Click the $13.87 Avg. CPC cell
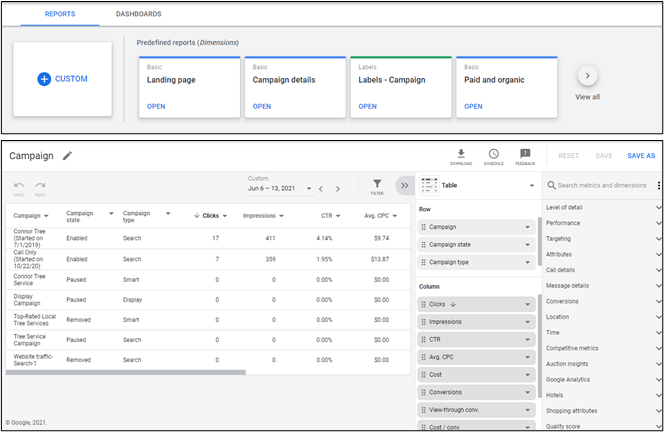 380,259
